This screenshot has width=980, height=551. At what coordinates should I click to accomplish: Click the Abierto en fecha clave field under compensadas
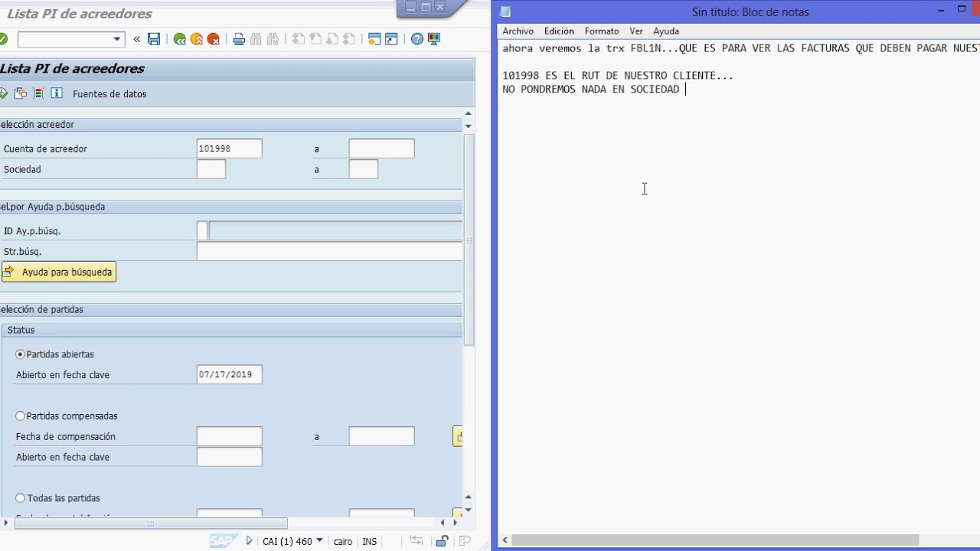[x=230, y=457]
